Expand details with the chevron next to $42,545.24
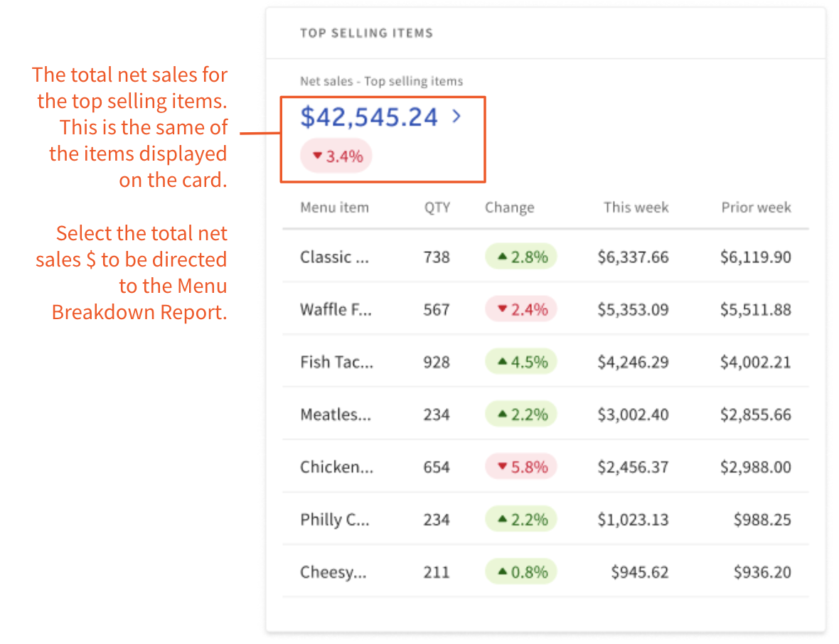The image size is (839, 644). [x=456, y=117]
